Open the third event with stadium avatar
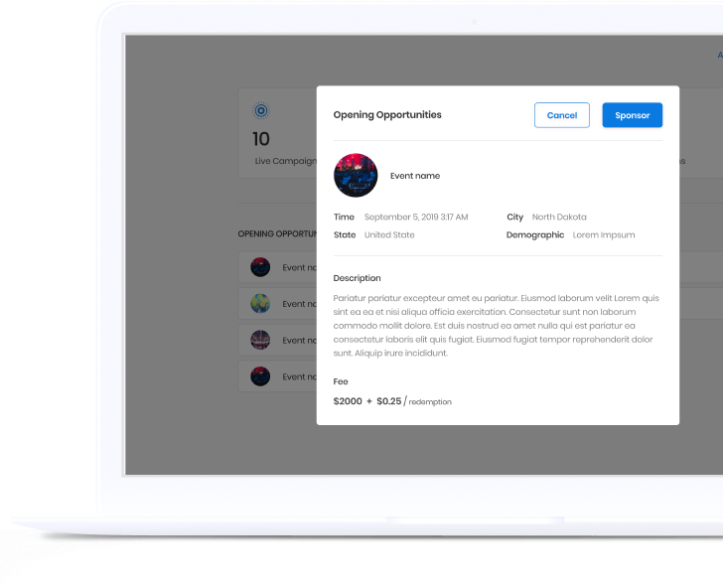 (260, 340)
